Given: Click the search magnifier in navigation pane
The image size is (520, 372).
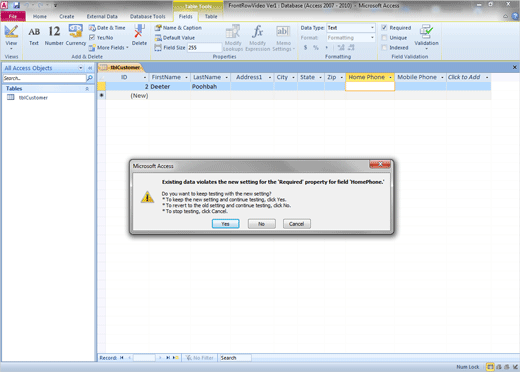Looking at the screenshot, I should pos(89,78).
